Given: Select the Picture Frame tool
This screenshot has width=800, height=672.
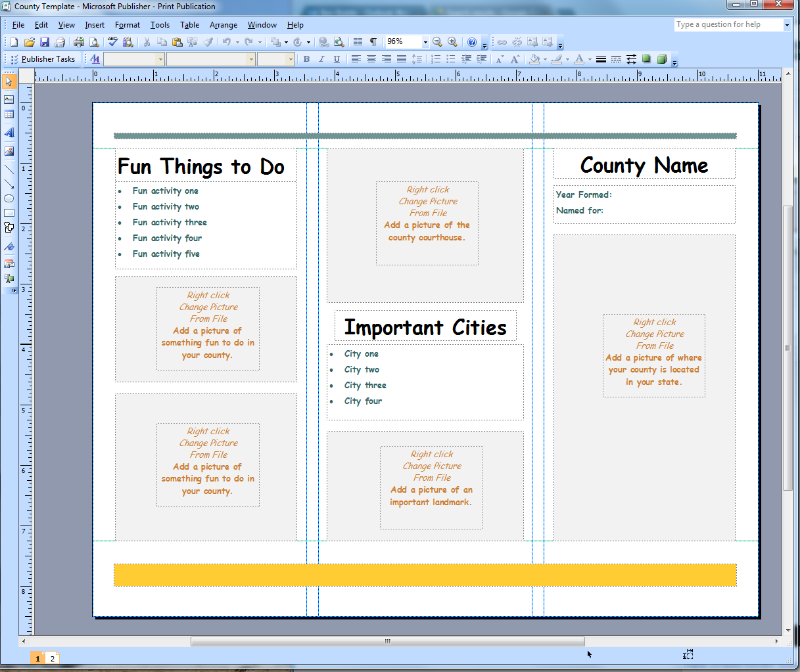Looking at the screenshot, I should tap(9, 151).
